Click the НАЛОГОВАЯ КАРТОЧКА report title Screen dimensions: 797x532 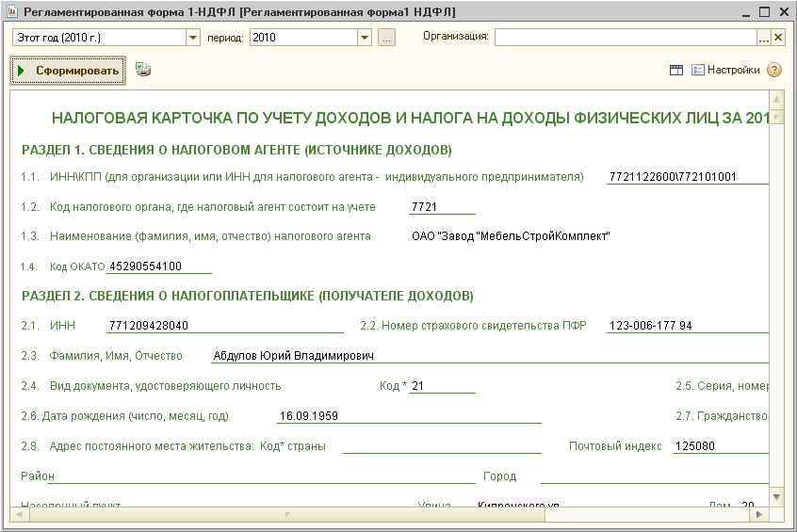click(411, 118)
